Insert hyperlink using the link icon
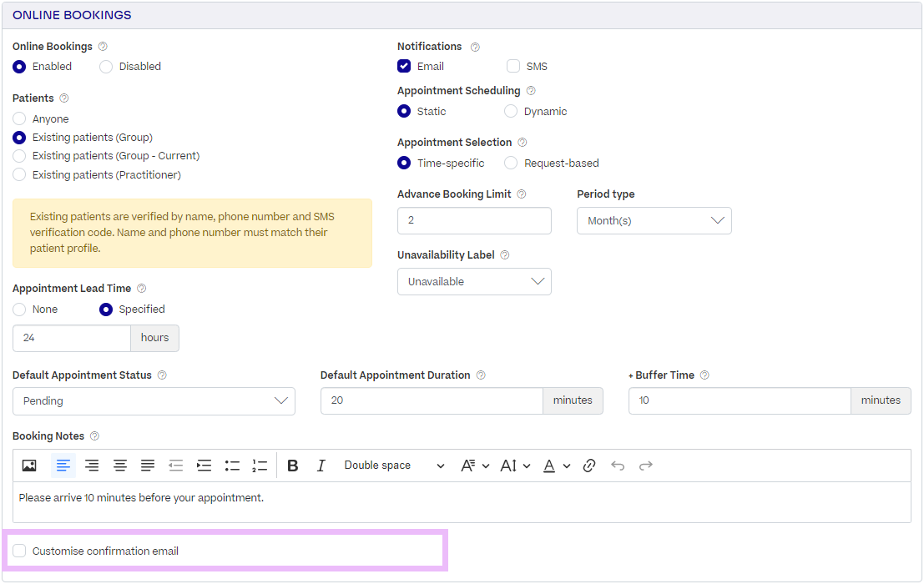The image size is (924, 584). tap(588, 466)
